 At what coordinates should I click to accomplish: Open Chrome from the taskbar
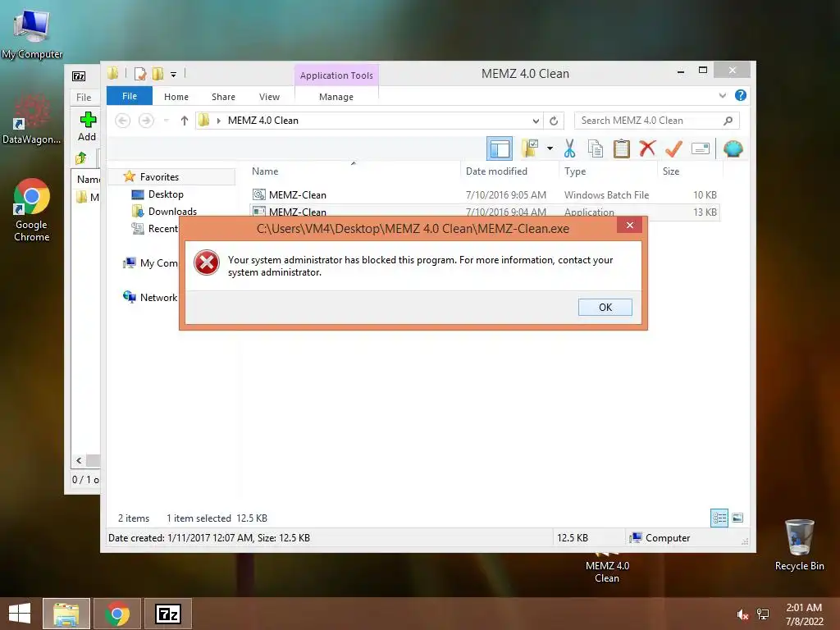117,614
